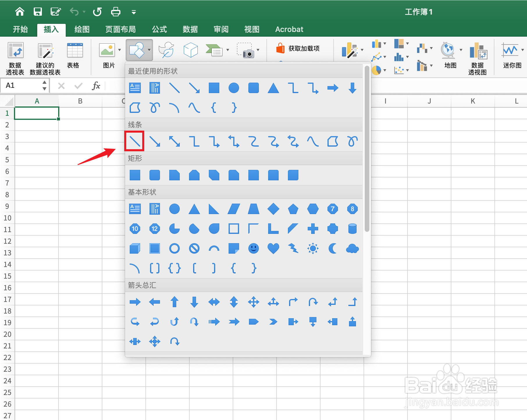Expand the recommended charts dropdown
Viewport: 527px width, 420px height.
(362, 50)
